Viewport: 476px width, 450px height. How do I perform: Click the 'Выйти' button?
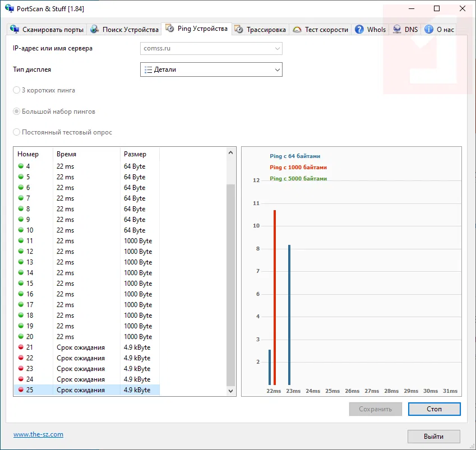pos(434,437)
